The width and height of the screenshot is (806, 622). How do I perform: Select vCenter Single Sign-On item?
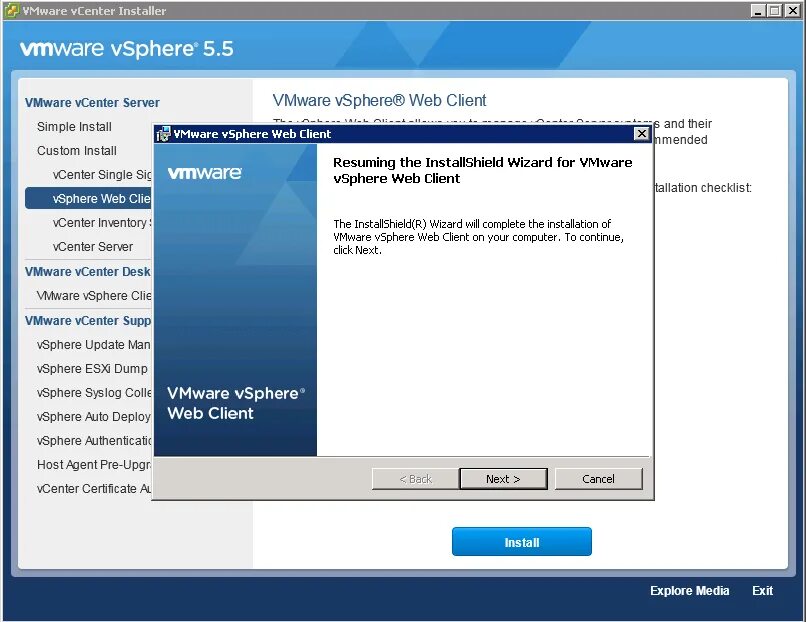coord(102,175)
